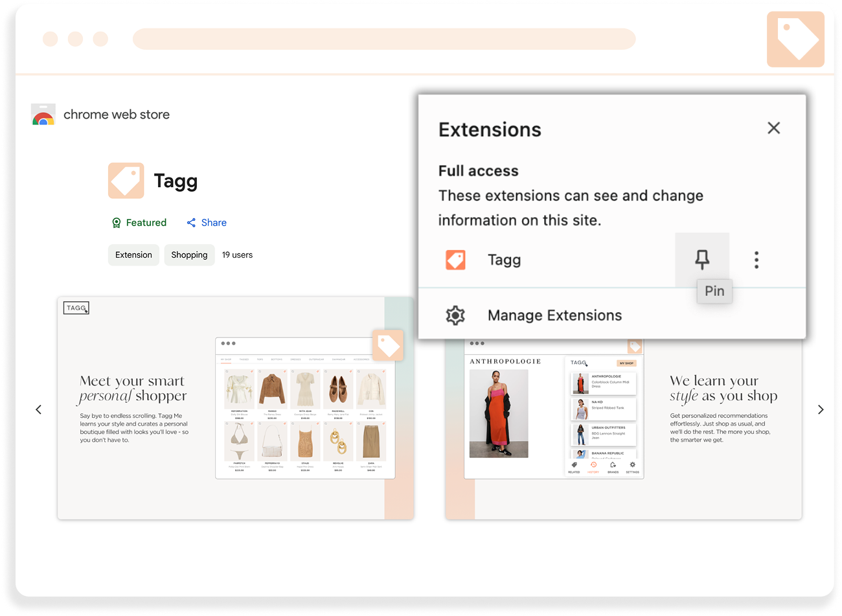The image size is (842, 616).
Task: Focus the browser address bar
Action: pos(383,39)
